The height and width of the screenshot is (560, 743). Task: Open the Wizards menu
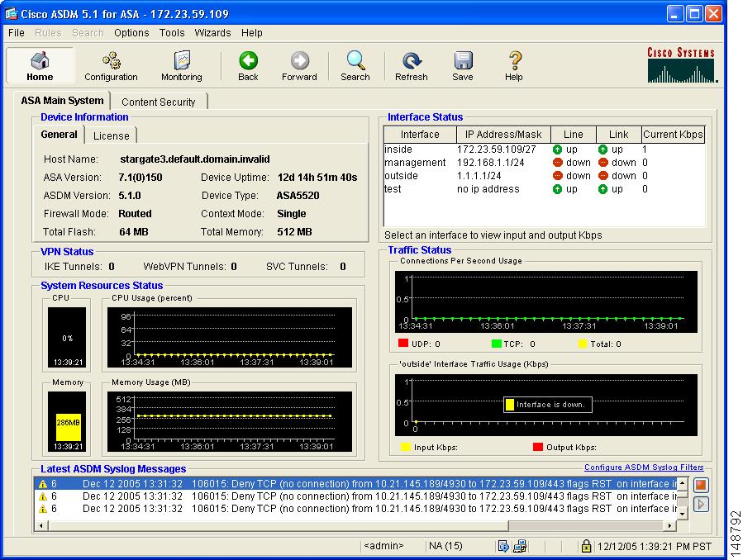[212, 33]
